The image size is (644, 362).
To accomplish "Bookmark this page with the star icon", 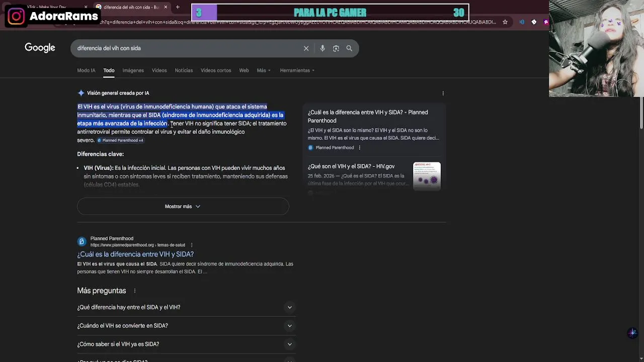I will pos(505,22).
